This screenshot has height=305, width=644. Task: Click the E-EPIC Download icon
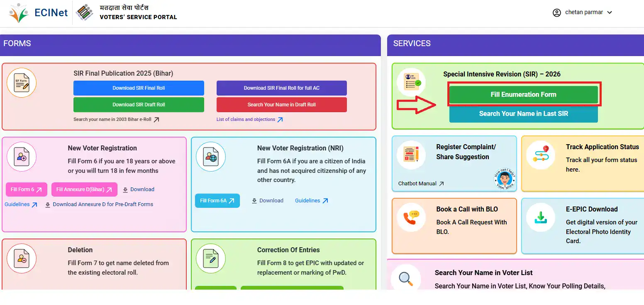tap(540, 218)
